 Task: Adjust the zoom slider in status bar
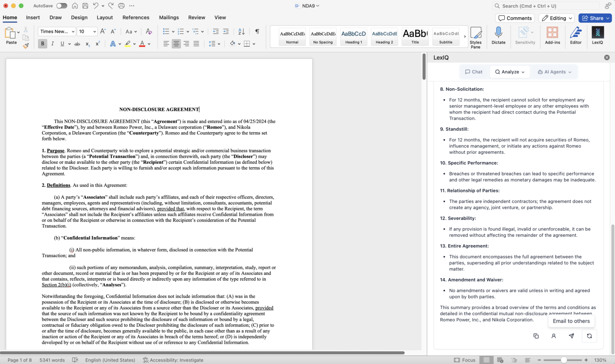(563, 360)
